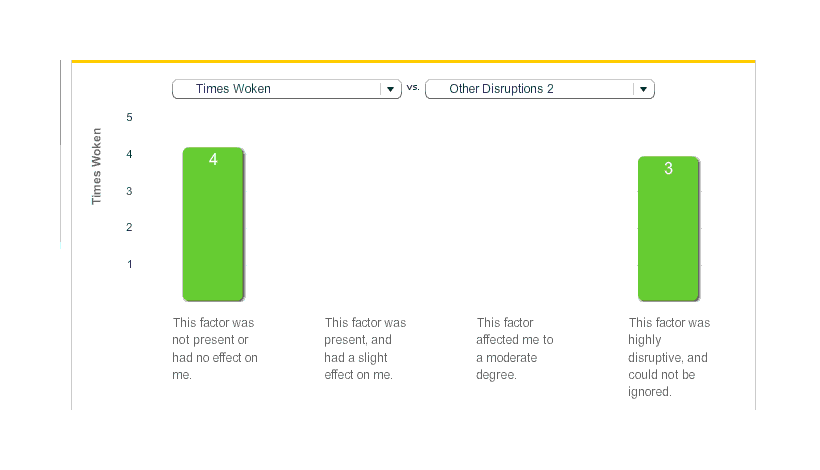Select the 'highly disruptive' category label

point(669,357)
